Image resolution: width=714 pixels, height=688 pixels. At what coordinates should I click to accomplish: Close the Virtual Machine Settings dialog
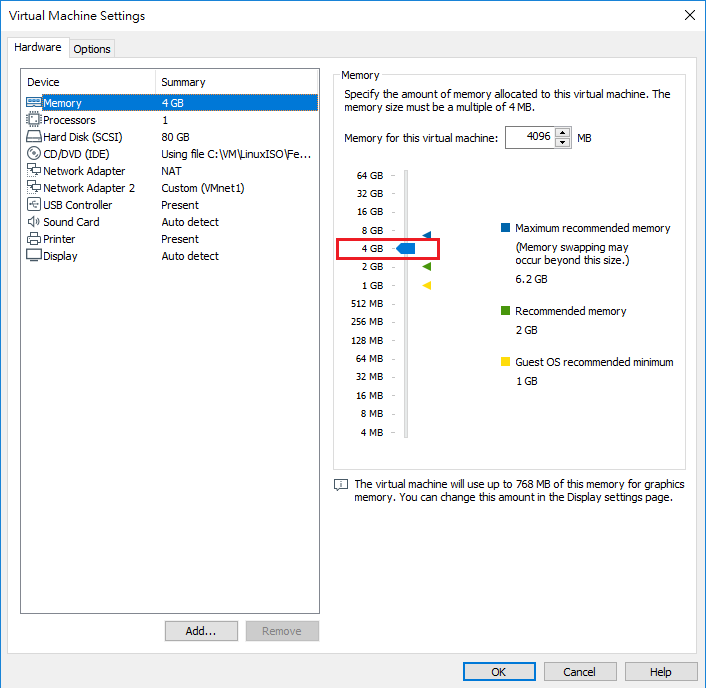[690, 15]
